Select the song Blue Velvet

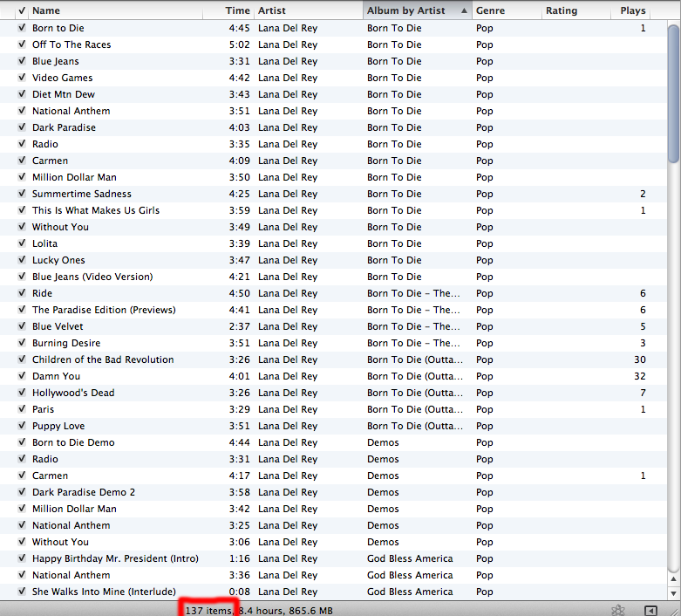58,326
